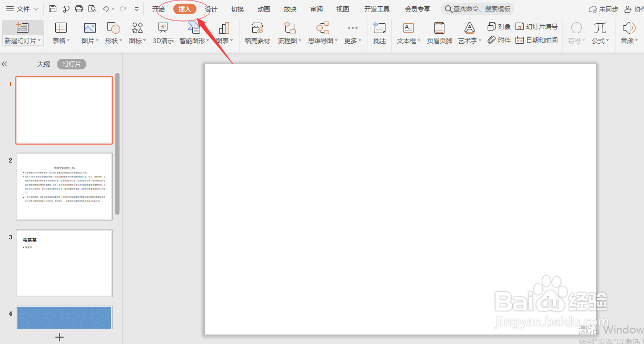The height and width of the screenshot is (344, 644).
Task: Click the 页眉页脚 header footer icon
Action: point(440,28)
